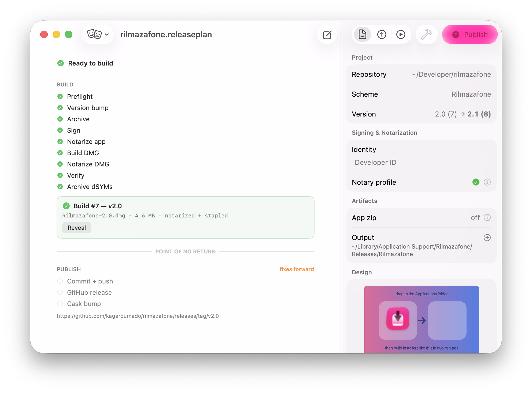
Task: Select the Notarize DMG step
Action: (88, 164)
